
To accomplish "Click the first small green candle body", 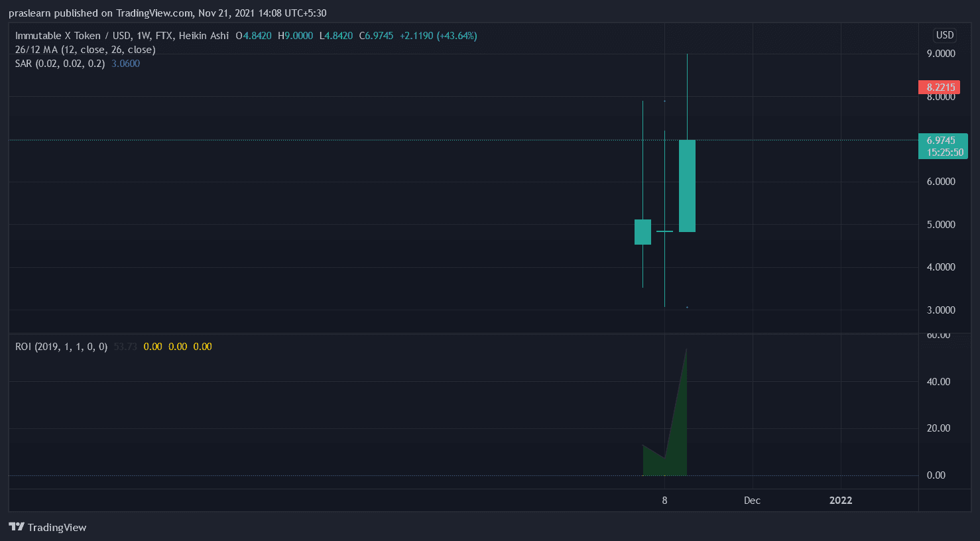I will [x=643, y=232].
